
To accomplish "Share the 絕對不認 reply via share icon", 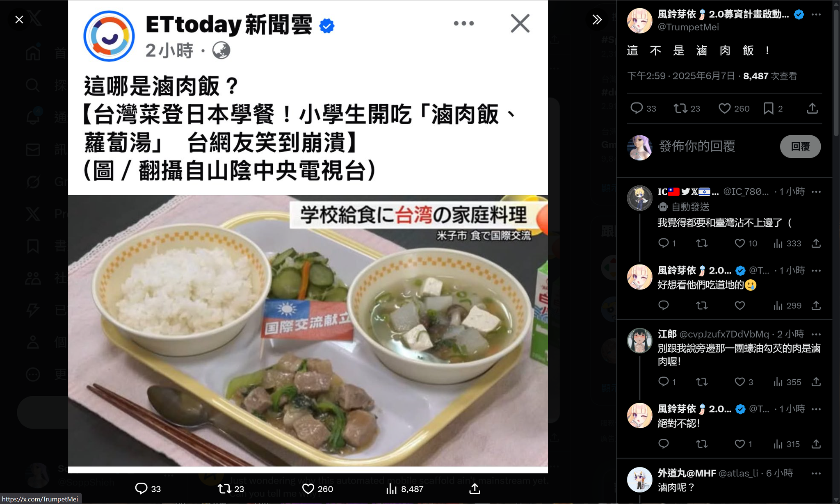I will tap(816, 444).
